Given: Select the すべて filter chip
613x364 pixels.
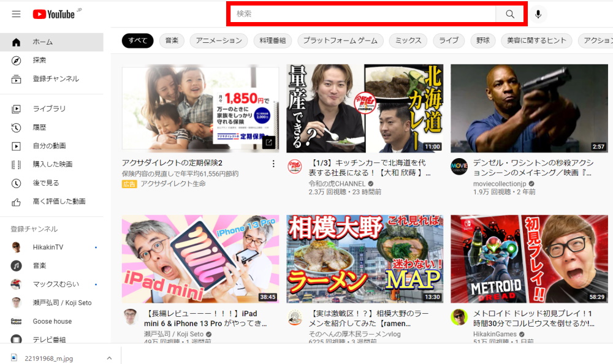Looking at the screenshot, I should coord(137,40).
